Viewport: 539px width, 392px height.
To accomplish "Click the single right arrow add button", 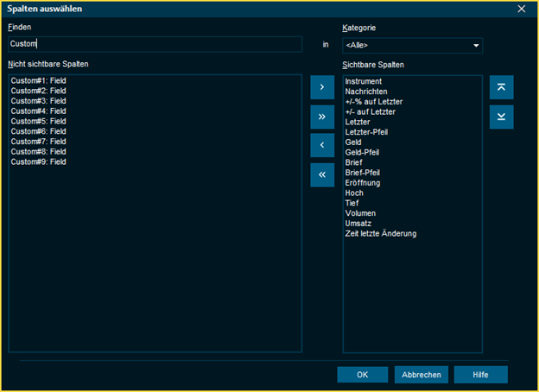I will coord(321,87).
